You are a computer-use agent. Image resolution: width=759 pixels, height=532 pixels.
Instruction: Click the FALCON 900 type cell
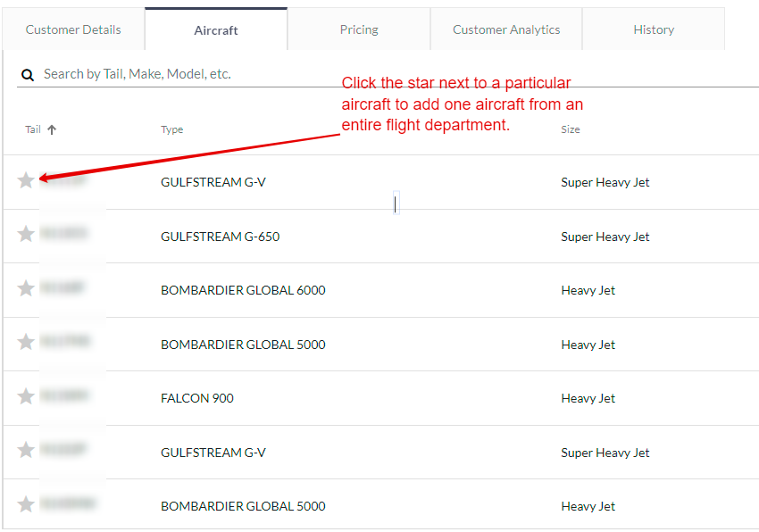pyautogui.click(x=197, y=398)
